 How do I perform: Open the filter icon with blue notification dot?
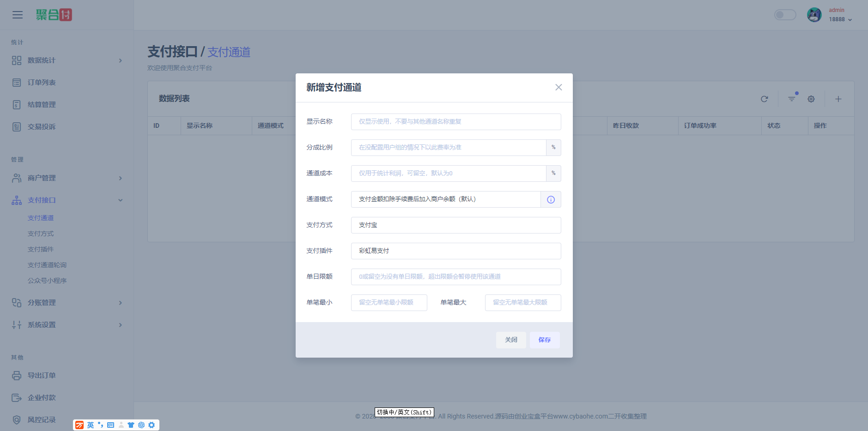792,99
